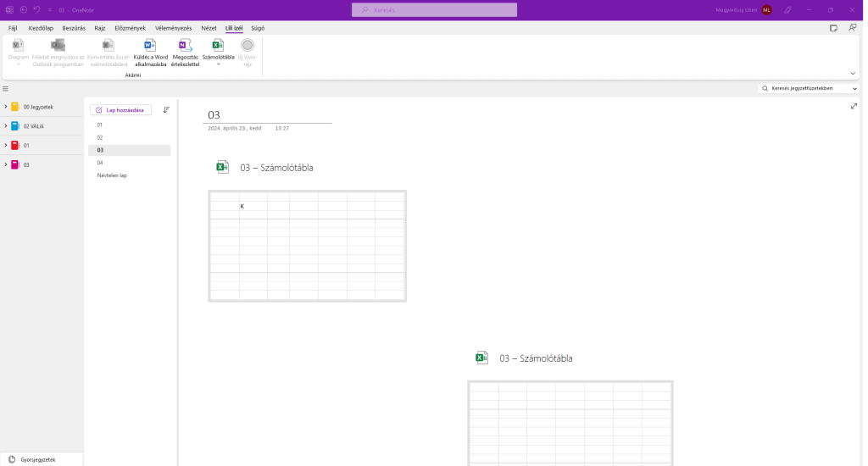Open the sticky notes icon
The height and width of the screenshot is (466, 868).
833,28
